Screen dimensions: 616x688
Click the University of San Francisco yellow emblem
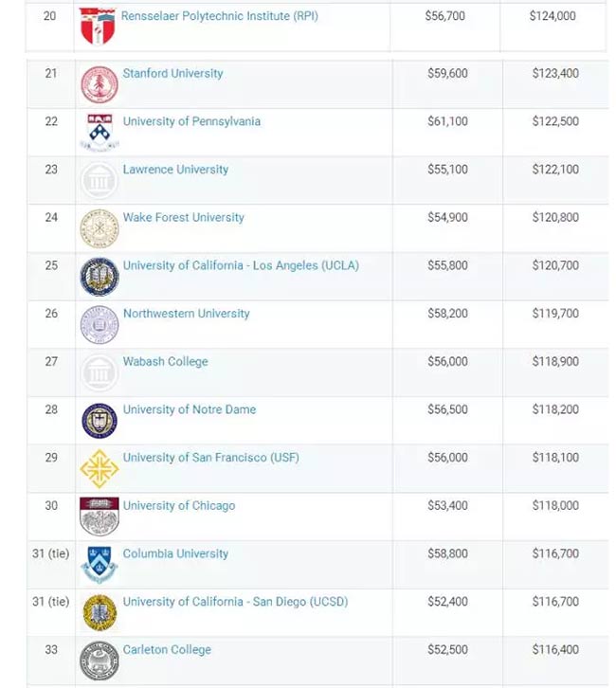coord(100,468)
